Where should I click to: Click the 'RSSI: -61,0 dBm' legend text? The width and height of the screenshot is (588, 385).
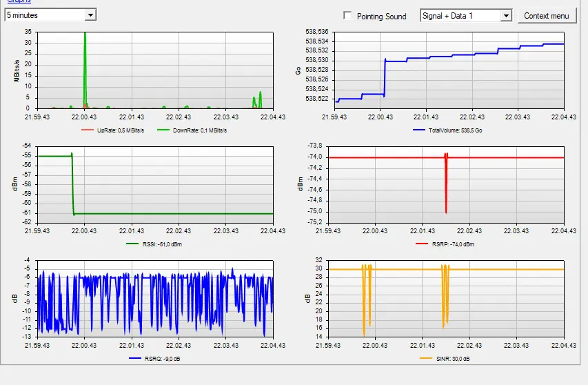click(x=162, y=244)
